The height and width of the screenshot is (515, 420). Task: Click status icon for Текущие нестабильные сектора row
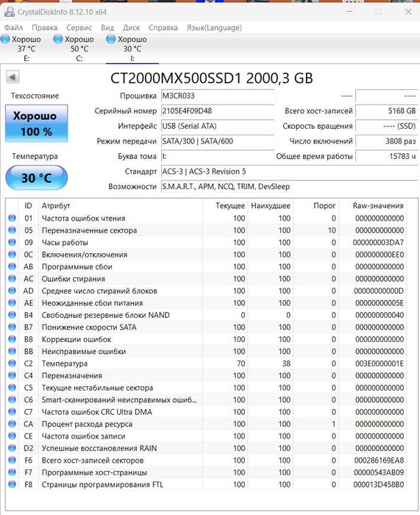[13, 388]
